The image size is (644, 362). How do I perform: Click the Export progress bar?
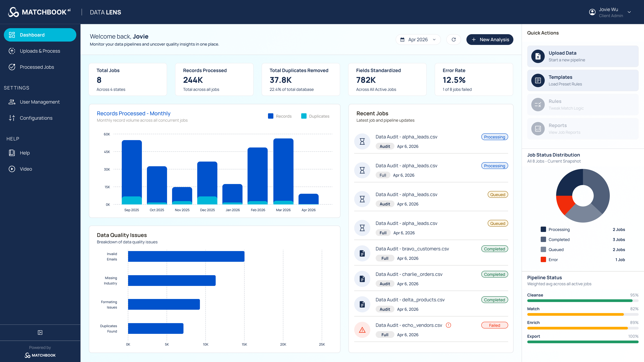point(583,342)
